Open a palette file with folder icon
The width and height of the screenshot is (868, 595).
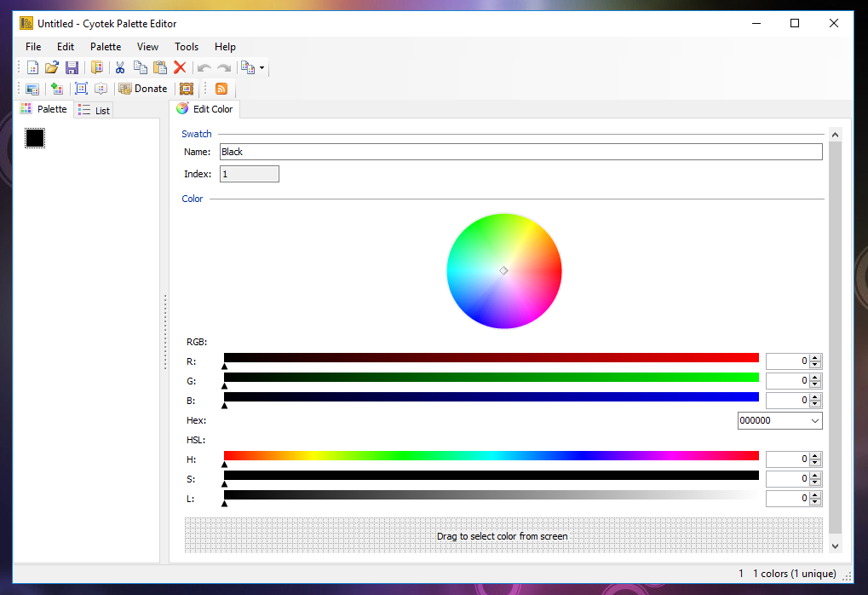click(51, 67)
